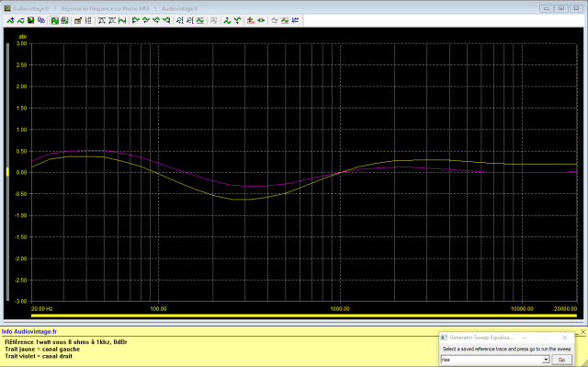The height and width of the screenshot is (367, 588).
Task: Click the reference trace combo box showing riaa
Action: pyautogui.click(x=495, y=360)
